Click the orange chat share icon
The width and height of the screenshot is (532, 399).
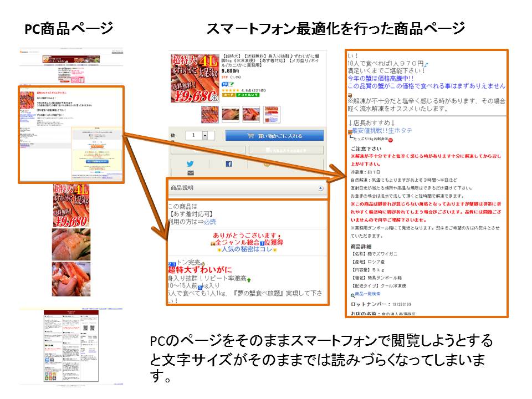267,164
